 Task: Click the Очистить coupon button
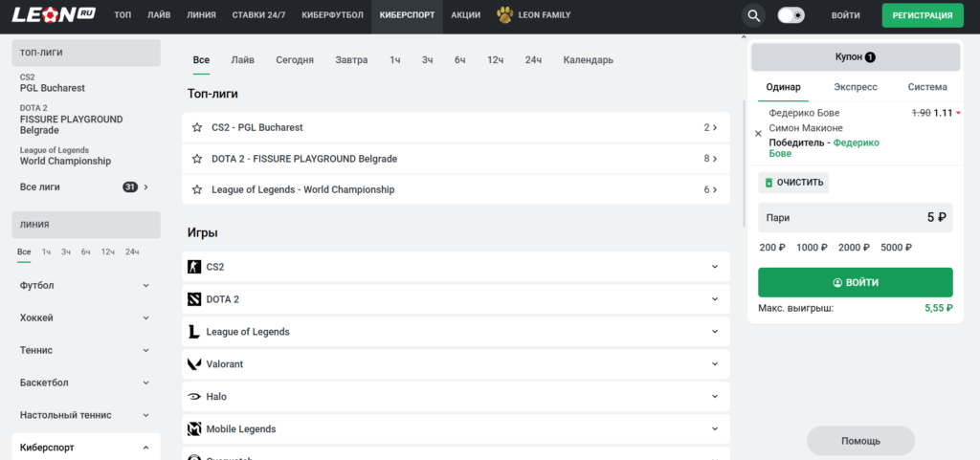pyautogui.click(x=793, y=182)
